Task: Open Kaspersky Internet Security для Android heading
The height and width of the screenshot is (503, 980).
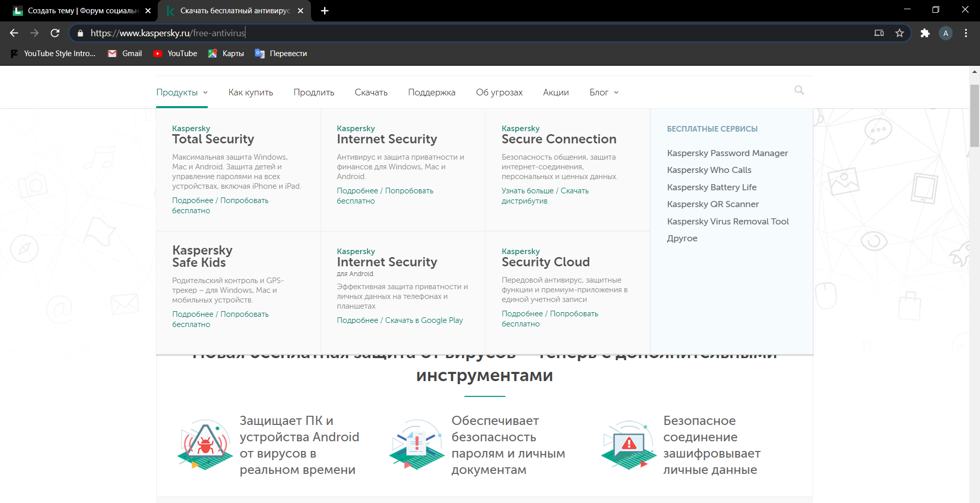Action: click(387, 262)
